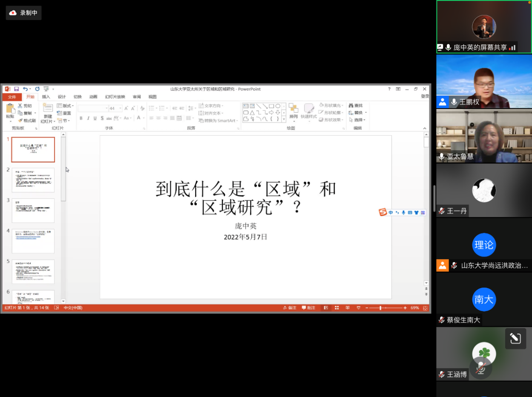532x397 pixels.
Task: Select the Format Painter (格式刷) tool
Action: 27,120
